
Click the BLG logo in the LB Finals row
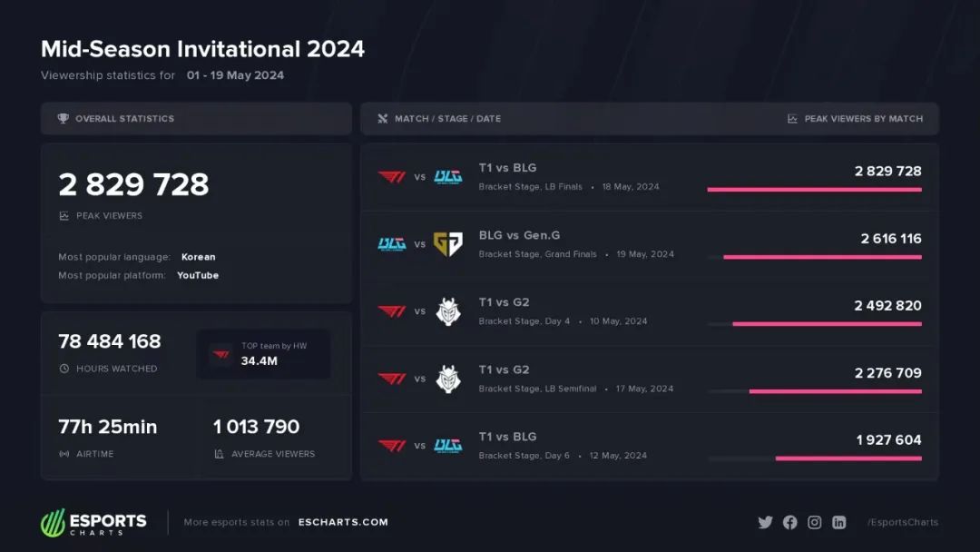point(447,177)
